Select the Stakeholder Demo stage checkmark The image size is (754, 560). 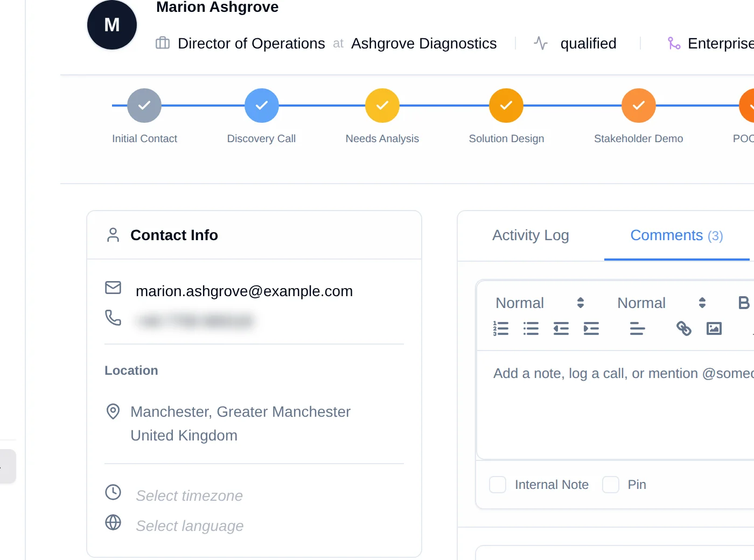click(x=639, y=106)
